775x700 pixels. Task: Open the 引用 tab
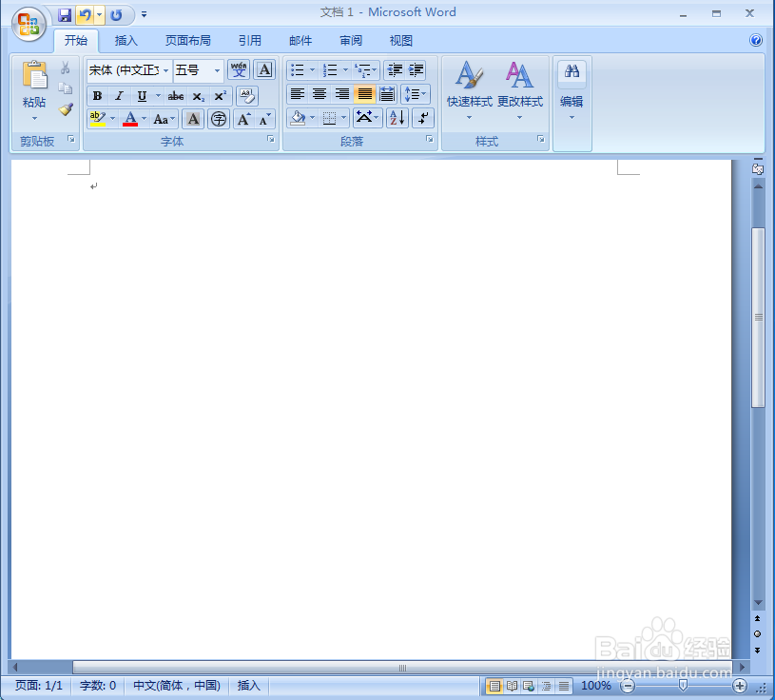tap(249, 41)
